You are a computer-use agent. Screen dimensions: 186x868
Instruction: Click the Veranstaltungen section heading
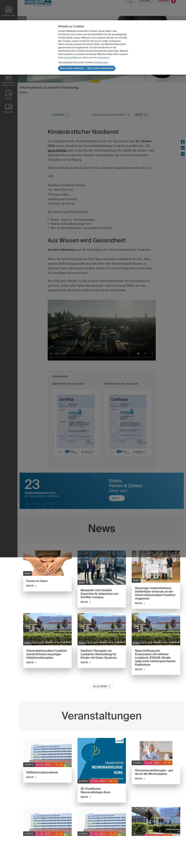[x=102, y=716]
